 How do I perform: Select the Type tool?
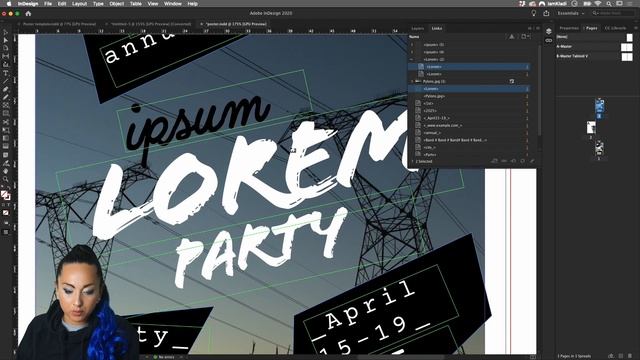click(x=5, y=73)
